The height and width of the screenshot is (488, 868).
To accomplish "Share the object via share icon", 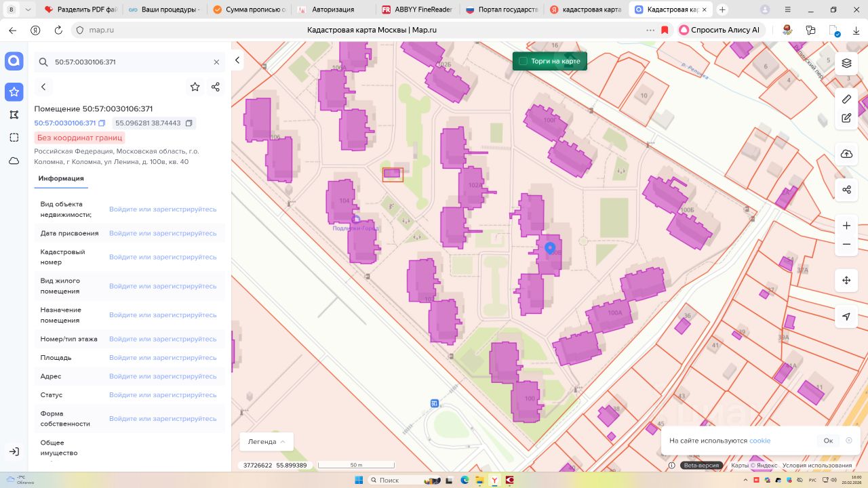I will [216, 87].
